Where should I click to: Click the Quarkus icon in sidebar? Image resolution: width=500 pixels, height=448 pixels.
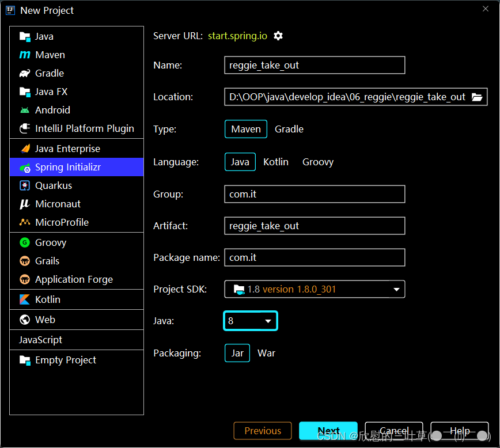[x=25, y=185]
